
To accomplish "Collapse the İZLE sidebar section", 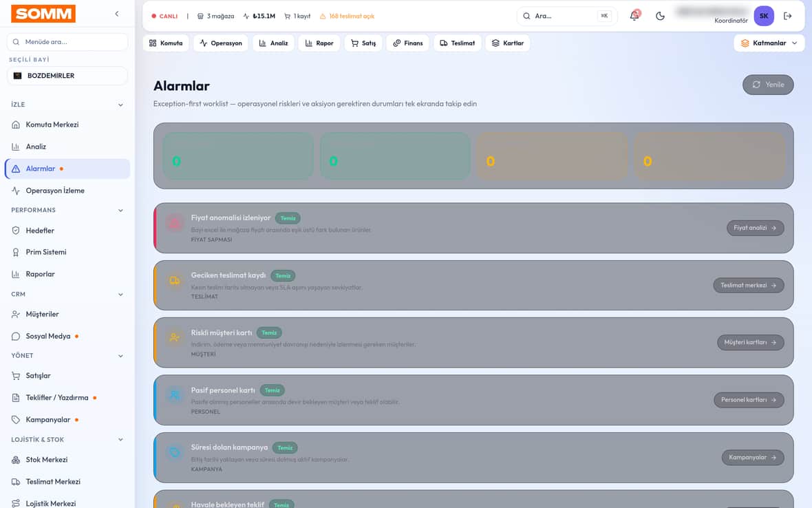I will point(120,105).
